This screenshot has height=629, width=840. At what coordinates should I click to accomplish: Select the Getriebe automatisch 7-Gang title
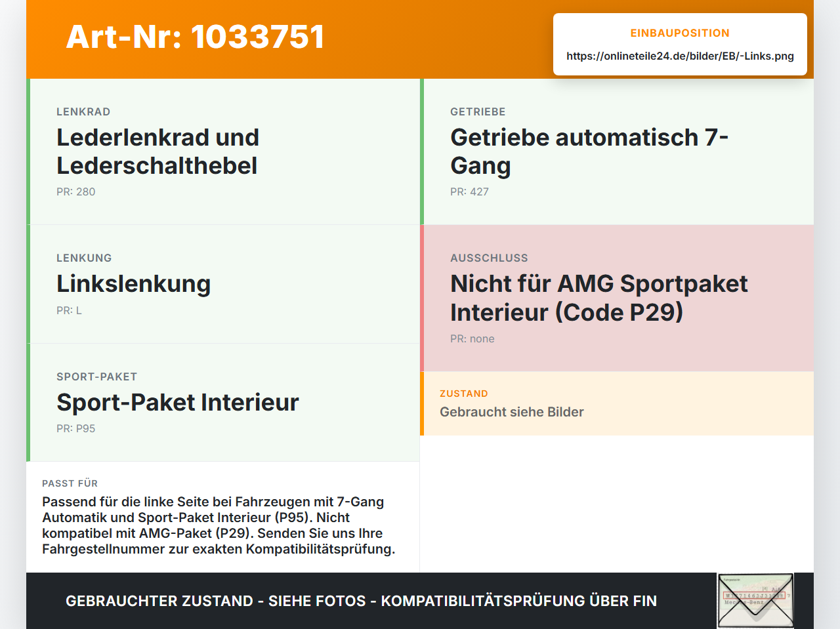[x=589, y=152]
